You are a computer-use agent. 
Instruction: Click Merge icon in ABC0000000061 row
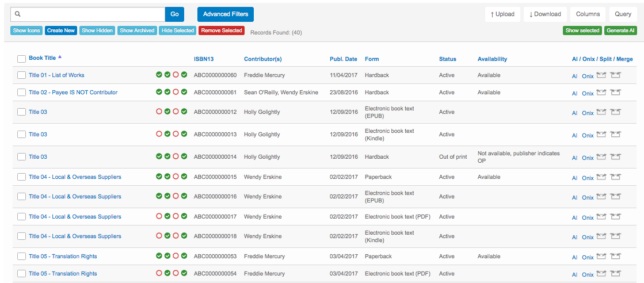click(x=616, y=92)
